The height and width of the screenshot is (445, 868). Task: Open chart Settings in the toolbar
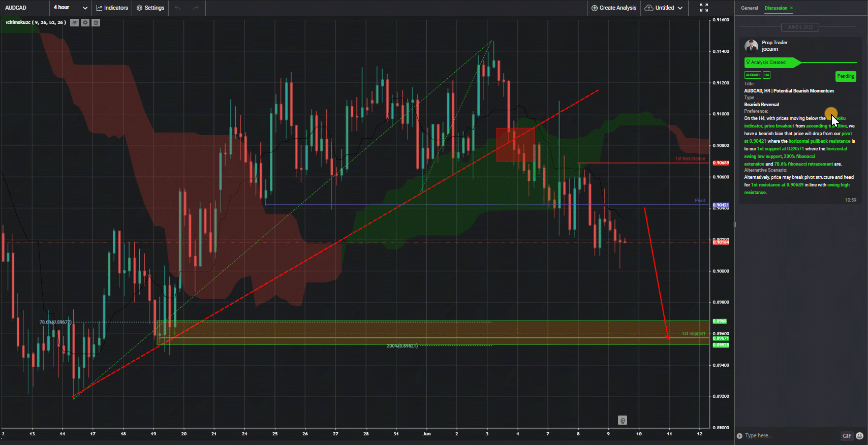point(150,8)
